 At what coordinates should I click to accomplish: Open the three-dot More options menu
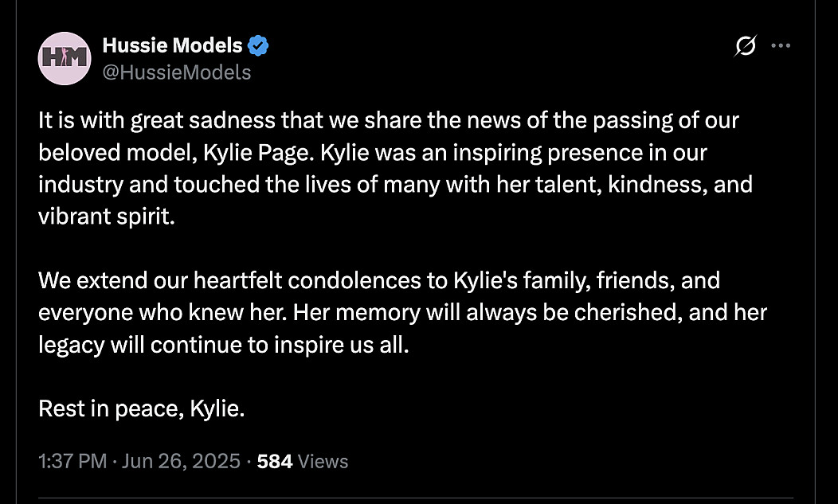click(780, 47)
